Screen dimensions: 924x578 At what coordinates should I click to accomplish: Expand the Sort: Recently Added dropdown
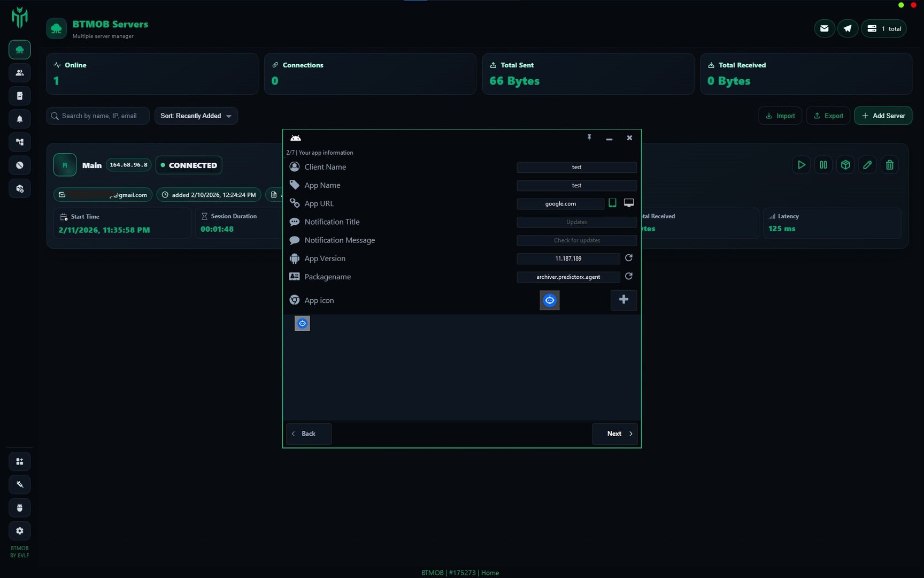196,116
